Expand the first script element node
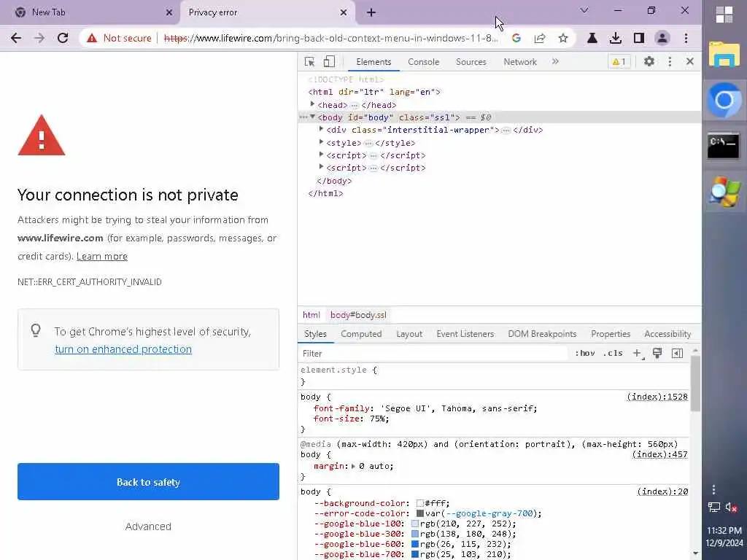Screen dimensions: 747x560 click(321, 155)
